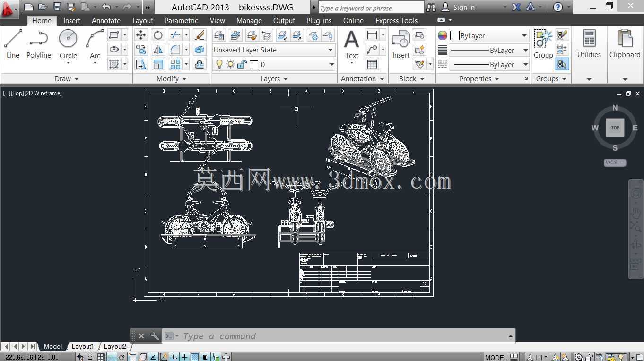Toggle Polar Tracking in status bar
Viewport: 644px width, 361px height.
point(122,357)
